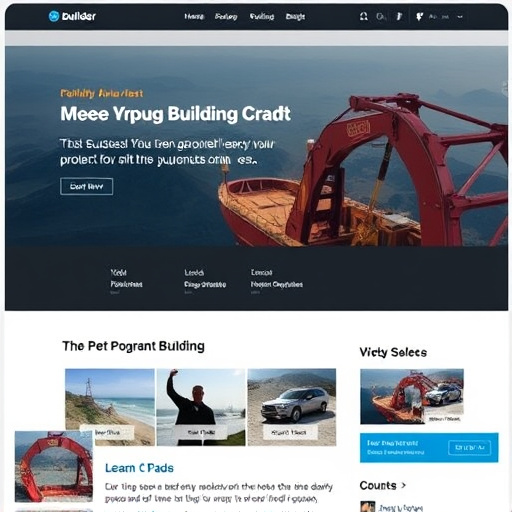Image resolution: width=512 pixels, height=512 pixels.
Task: Open the second navigation menu item
Action: click(226, 16)
